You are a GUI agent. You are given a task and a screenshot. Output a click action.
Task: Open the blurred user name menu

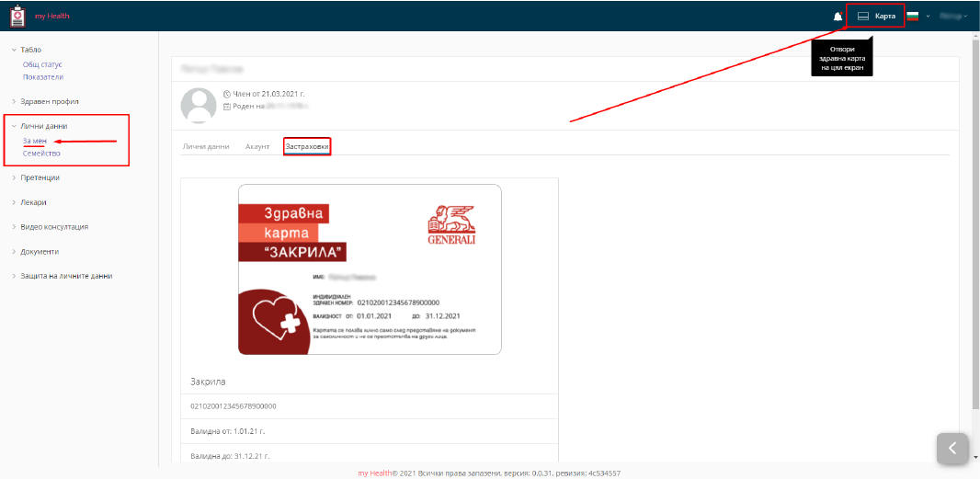coord(953,17)
